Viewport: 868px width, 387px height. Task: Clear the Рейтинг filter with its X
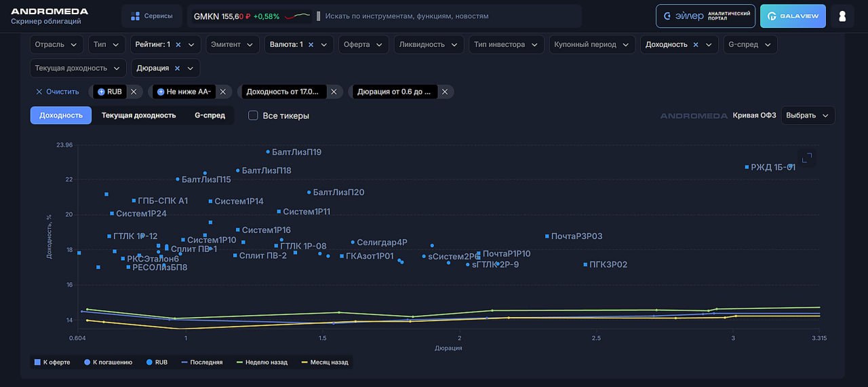click(178, 45)
